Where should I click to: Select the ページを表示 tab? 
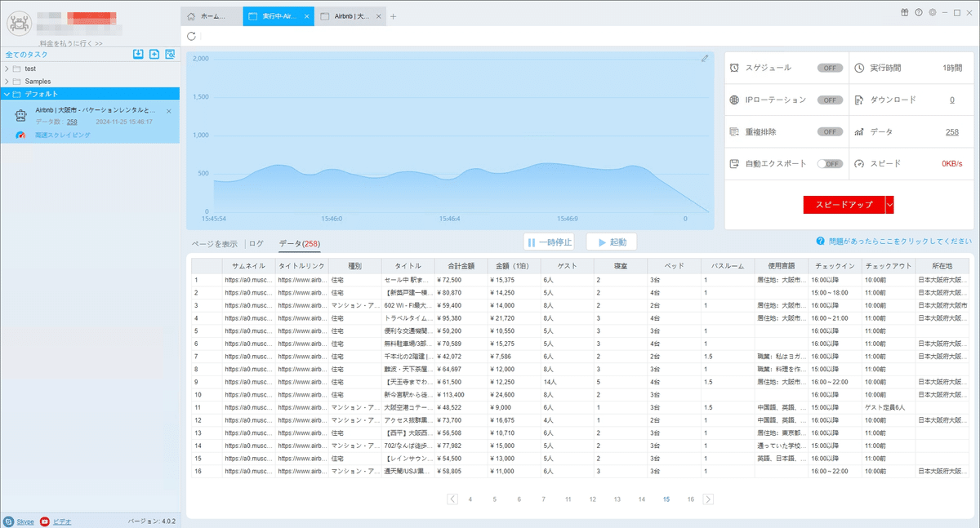(215, 243)
